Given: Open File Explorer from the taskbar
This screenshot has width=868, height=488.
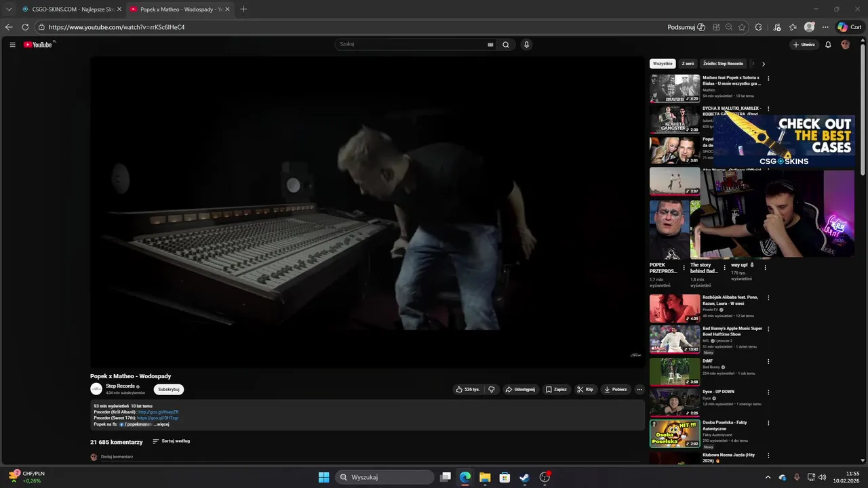Looking at the screenshot, I should tap(485, 477).
